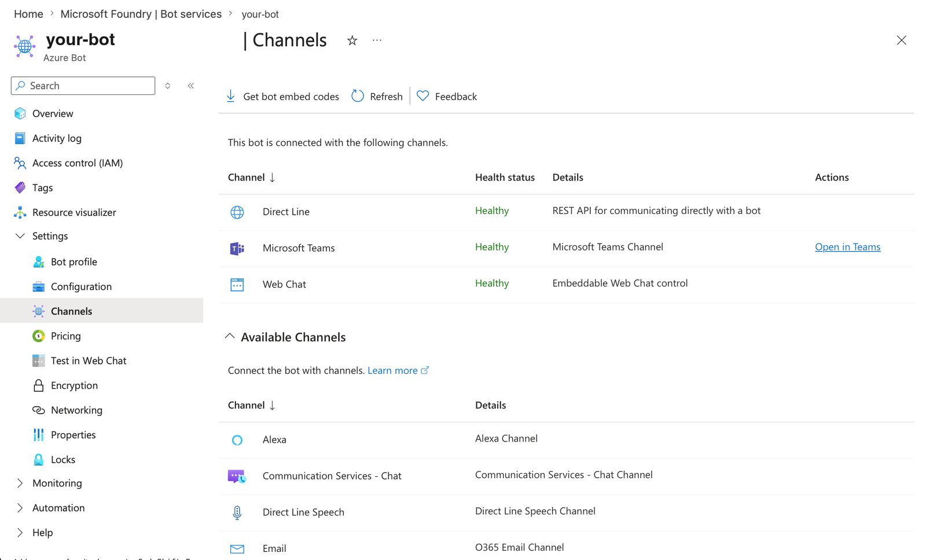Expand the Automation section
Screen dimensions: 926x560
click(x=20, y=508)
